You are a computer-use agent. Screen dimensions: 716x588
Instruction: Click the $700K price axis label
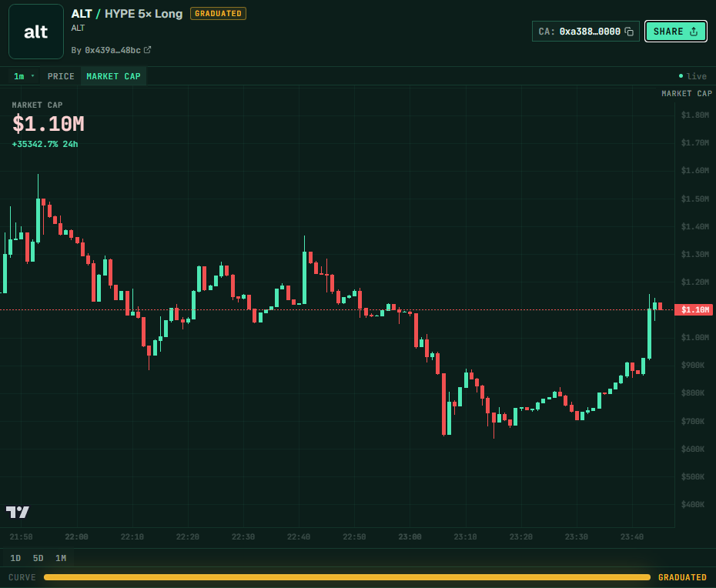coord(693,421)
